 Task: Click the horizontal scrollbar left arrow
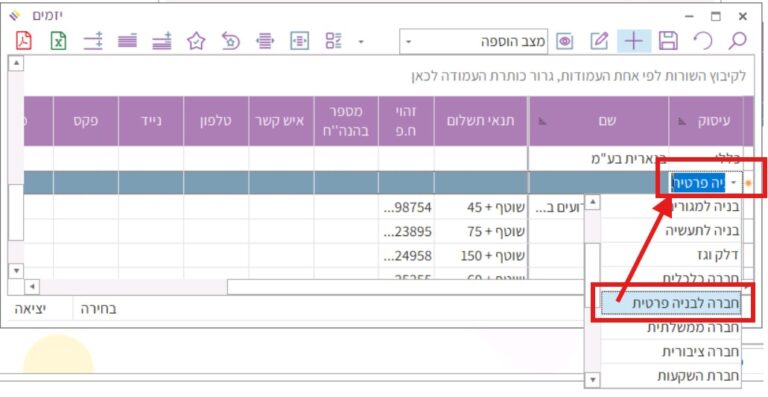[x=32, y=287]
